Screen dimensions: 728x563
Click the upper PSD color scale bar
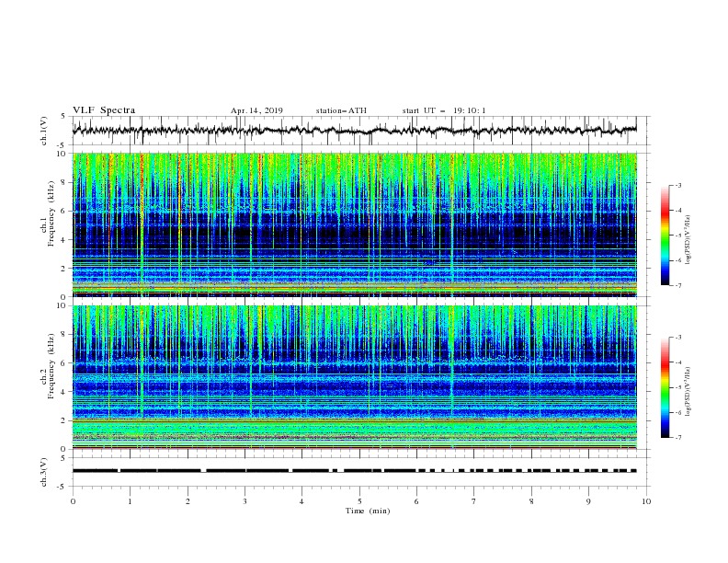tap(665, 236)
